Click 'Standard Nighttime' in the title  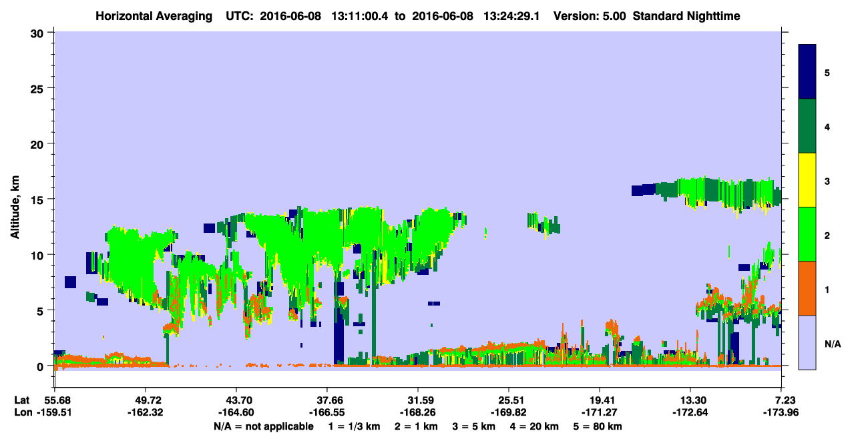[x=686, y=16]
